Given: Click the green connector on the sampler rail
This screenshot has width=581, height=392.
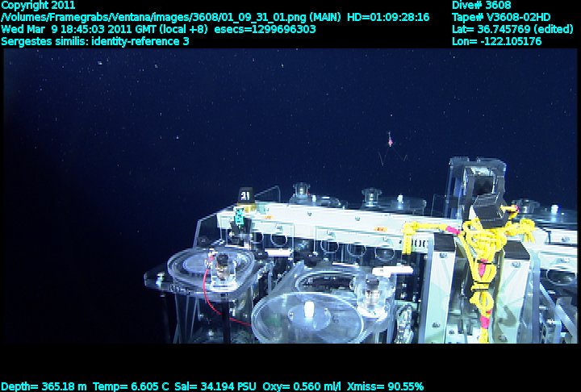Looking at the screenshot, I should pos(239,218).
